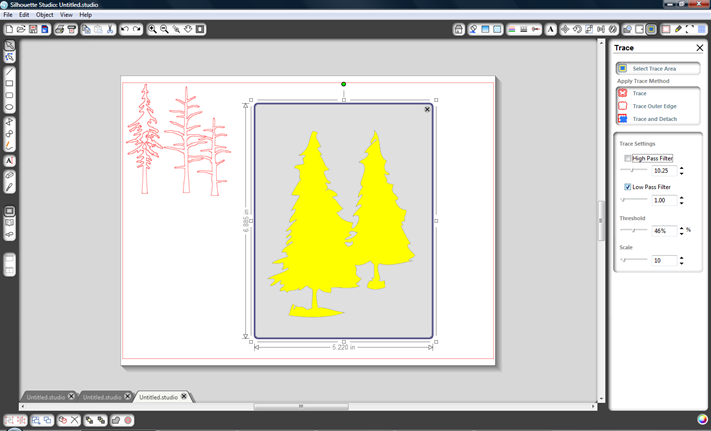Click the Scale slider
This screenshot has width=711, height=431.
click(x=633, y=260)
